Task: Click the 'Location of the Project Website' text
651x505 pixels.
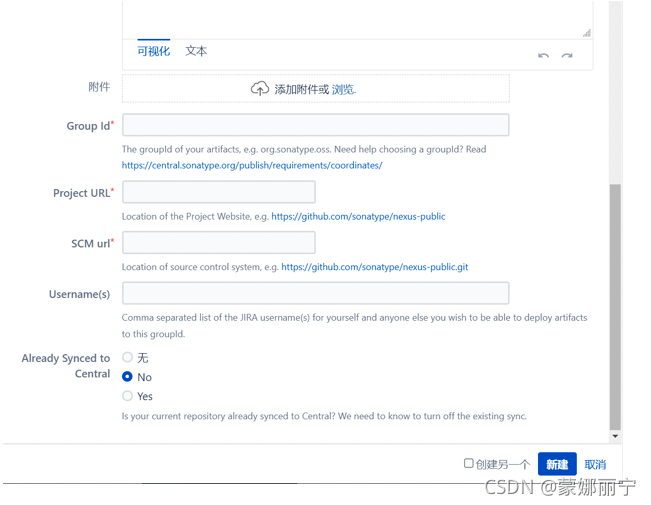Action: click(x=195, y=216)
